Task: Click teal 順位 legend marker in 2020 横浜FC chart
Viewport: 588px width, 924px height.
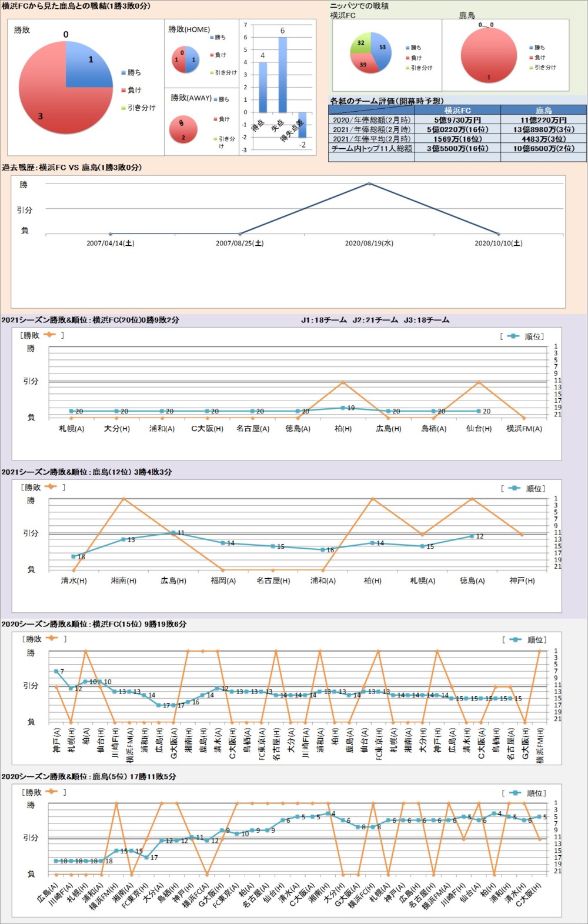Action: pos(516,640)
